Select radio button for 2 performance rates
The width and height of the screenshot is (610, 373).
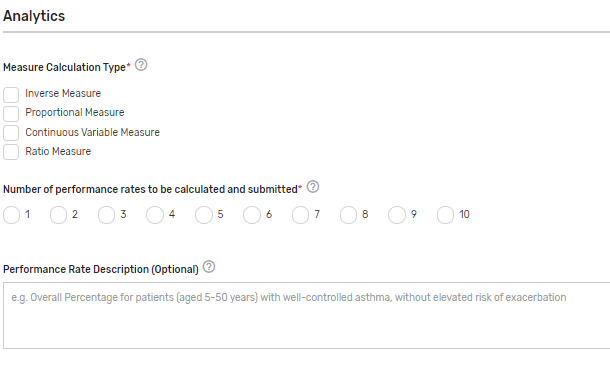click(x=58, y=215)
